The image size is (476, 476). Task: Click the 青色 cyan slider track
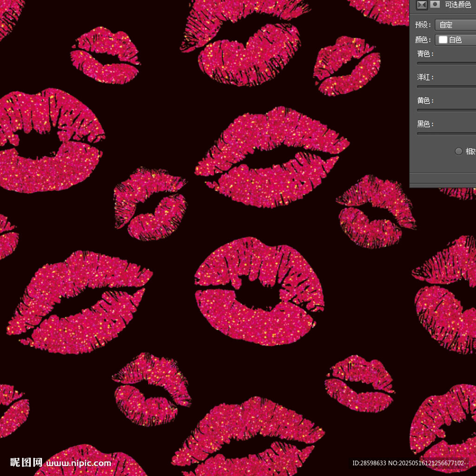tap(447, 64)
